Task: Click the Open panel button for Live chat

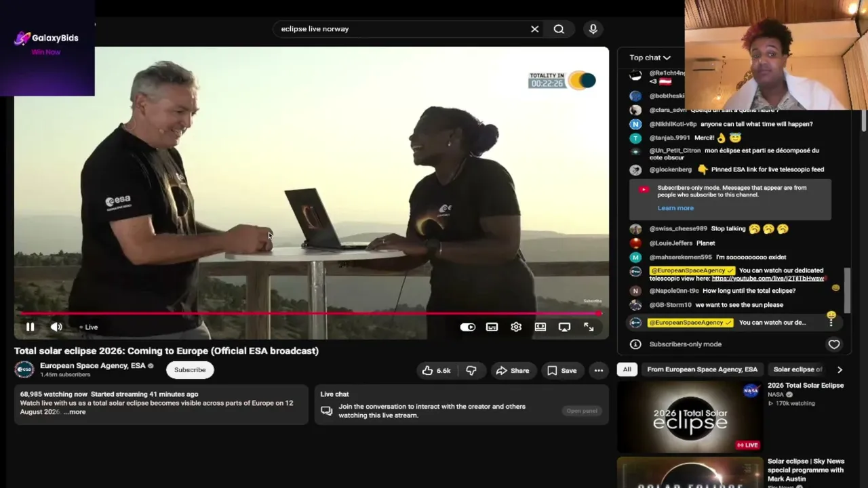Action: (582, 411)
